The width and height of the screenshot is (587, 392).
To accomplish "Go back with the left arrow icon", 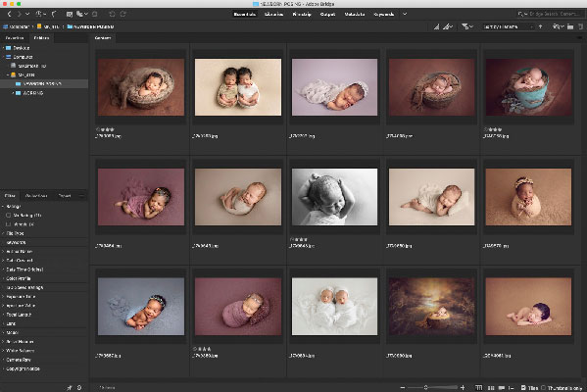I will coord(10,15).
